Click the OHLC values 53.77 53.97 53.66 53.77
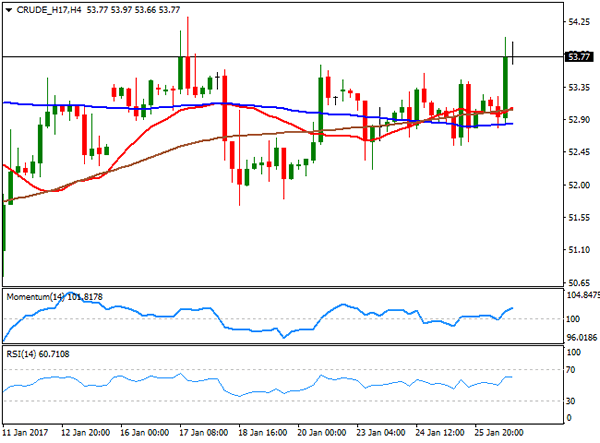This screenshot has height=443, width=600. click(x=133, y=10)
